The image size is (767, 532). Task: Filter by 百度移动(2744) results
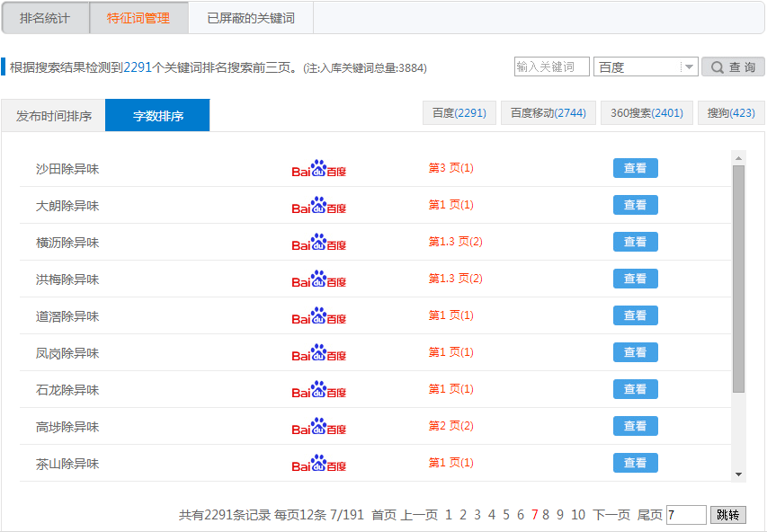pyautogui.click(x=548, y=113)
